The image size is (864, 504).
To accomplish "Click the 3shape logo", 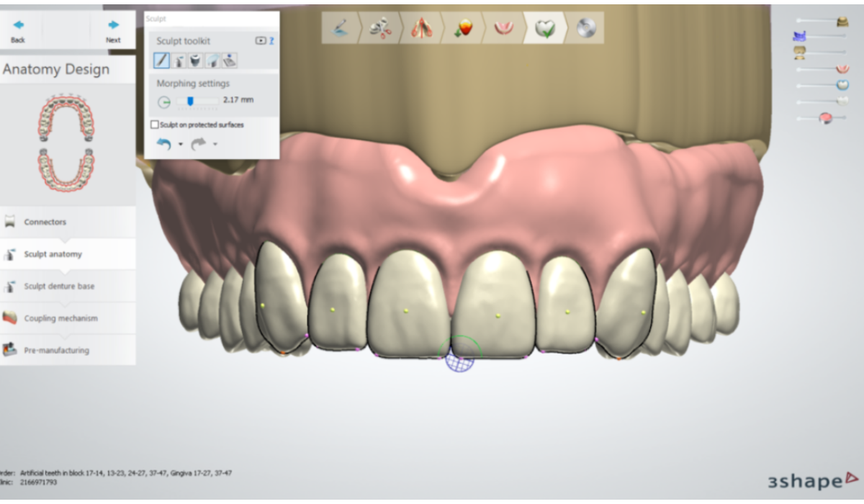I will (x=814, y=481).
